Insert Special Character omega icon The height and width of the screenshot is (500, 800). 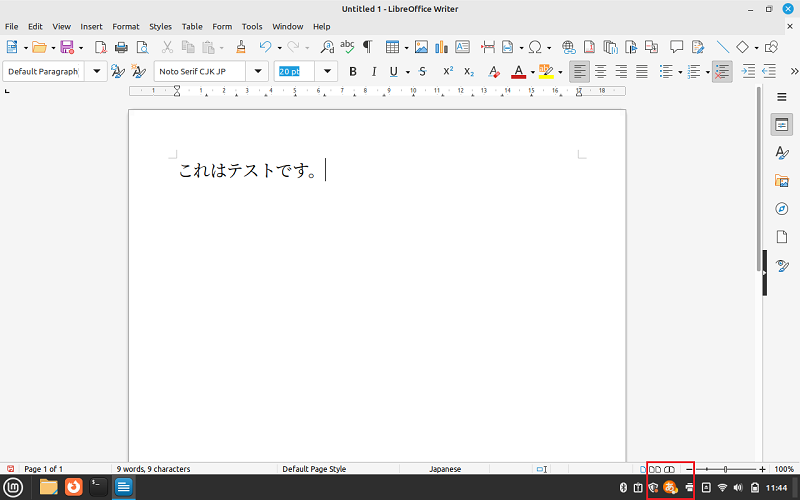tap(535, 47)
